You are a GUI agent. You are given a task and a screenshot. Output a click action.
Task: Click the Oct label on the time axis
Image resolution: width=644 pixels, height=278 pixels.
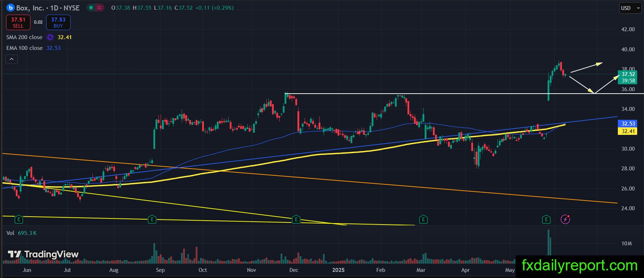click(x=203, y=270)
